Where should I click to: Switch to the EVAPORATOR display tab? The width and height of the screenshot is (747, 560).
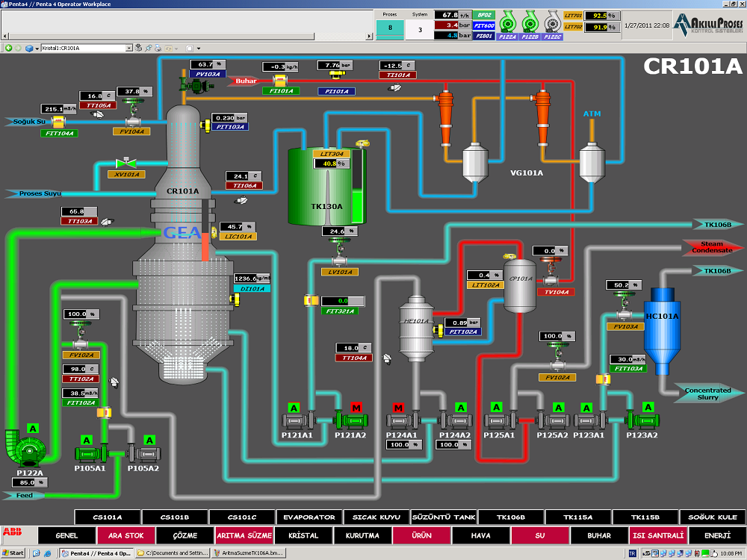(x=309, y=517)
